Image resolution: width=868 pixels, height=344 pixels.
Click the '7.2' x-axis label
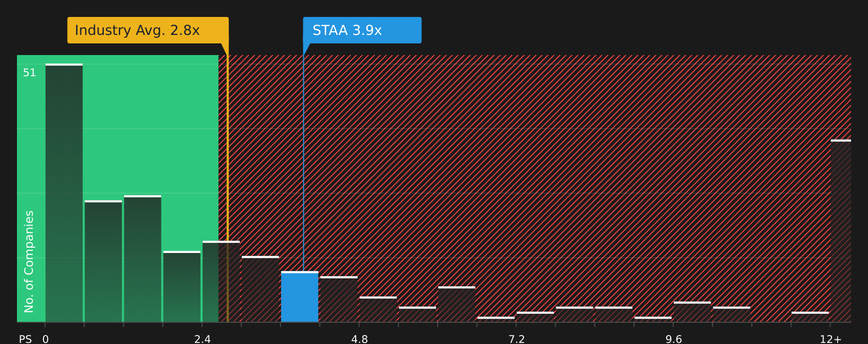[517, 339]
